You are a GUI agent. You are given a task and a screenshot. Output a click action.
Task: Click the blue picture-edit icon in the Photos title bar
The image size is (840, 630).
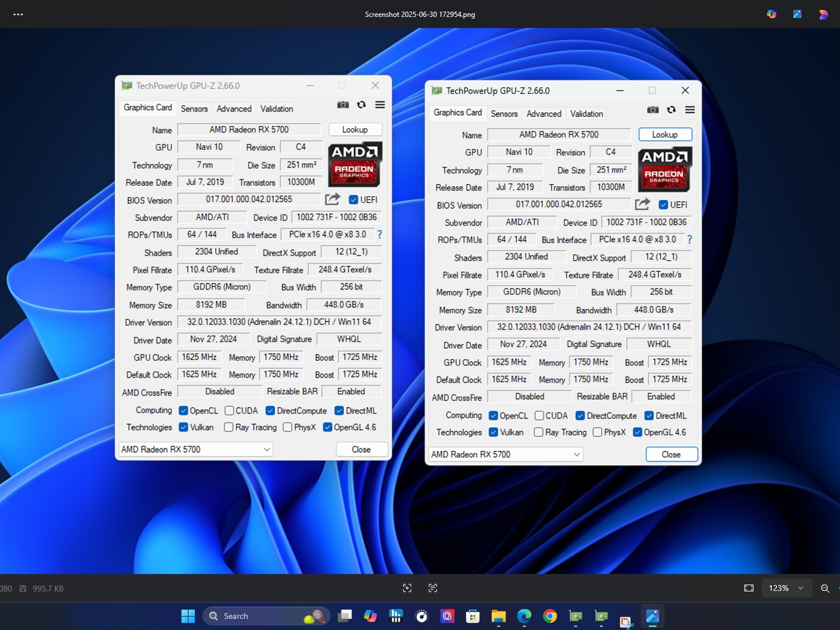coord(797,14)
